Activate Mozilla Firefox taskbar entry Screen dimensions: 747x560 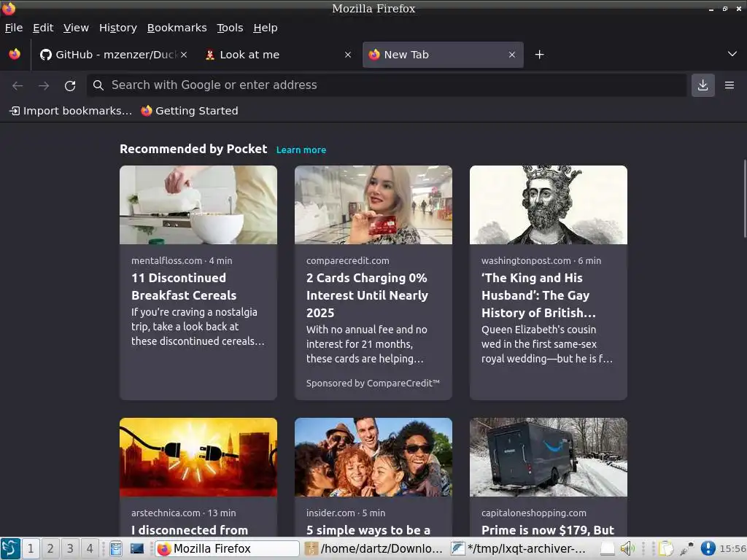(x=226, y=548)
